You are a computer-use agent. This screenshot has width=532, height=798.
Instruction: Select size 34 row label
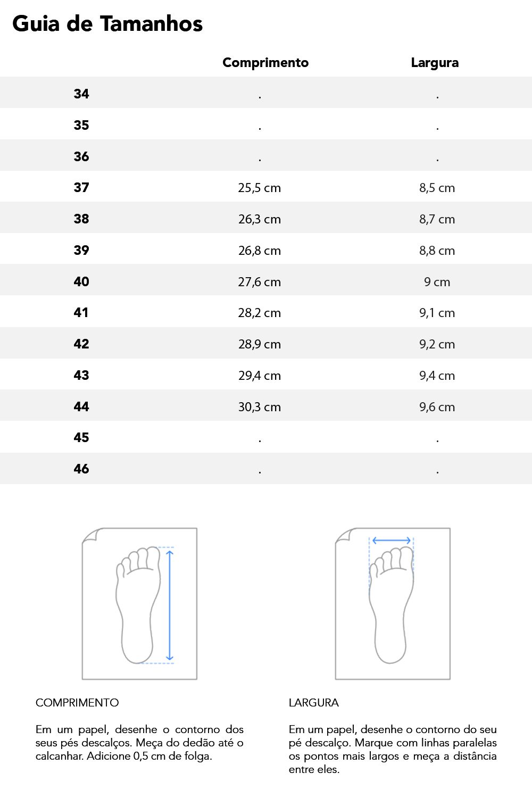[81, 94]
